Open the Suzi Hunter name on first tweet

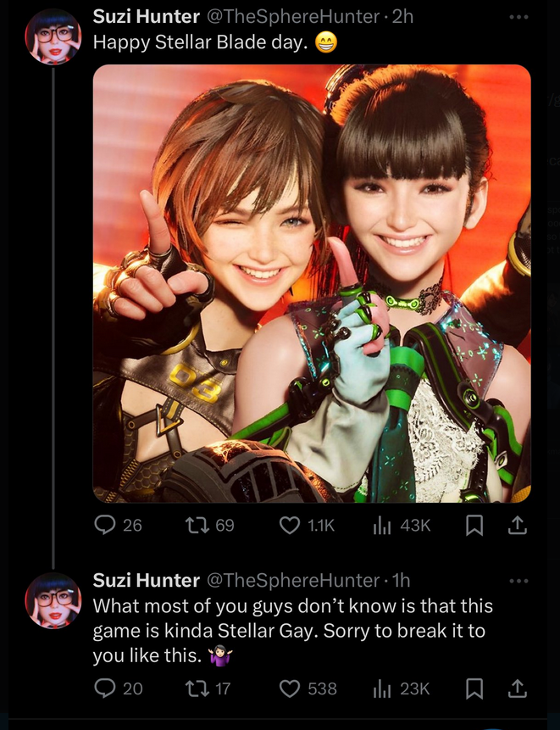tap(146, 17)
